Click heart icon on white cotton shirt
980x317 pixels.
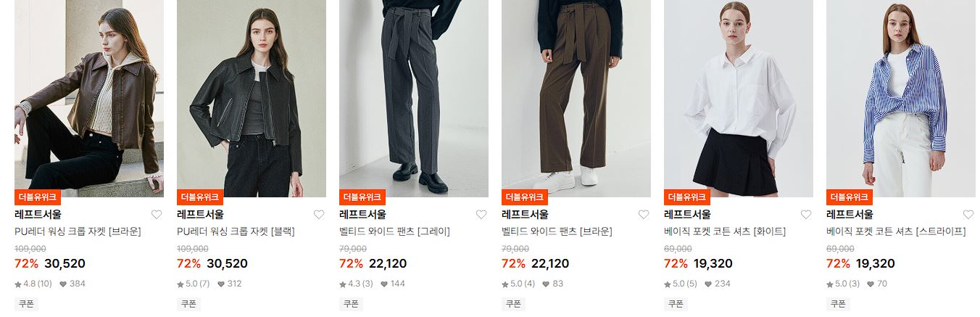coord(806,215)
